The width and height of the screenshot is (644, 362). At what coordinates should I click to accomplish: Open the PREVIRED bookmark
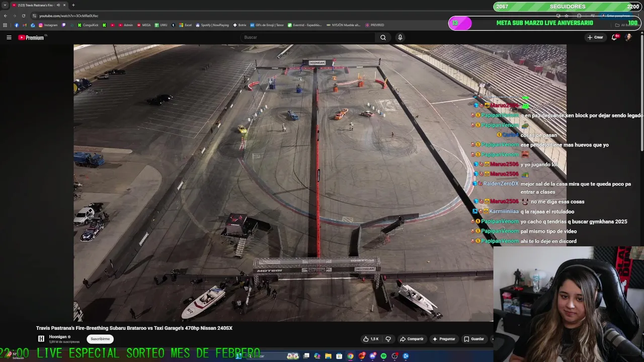click(375, 25)
